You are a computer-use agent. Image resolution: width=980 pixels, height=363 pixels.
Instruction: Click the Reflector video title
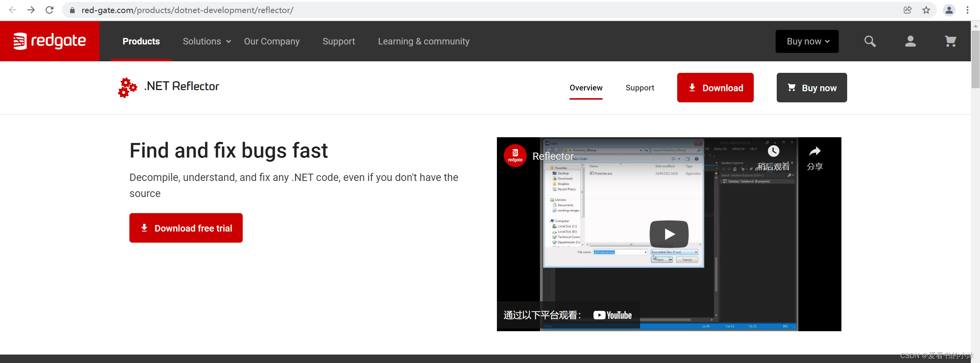coord(553,156)
